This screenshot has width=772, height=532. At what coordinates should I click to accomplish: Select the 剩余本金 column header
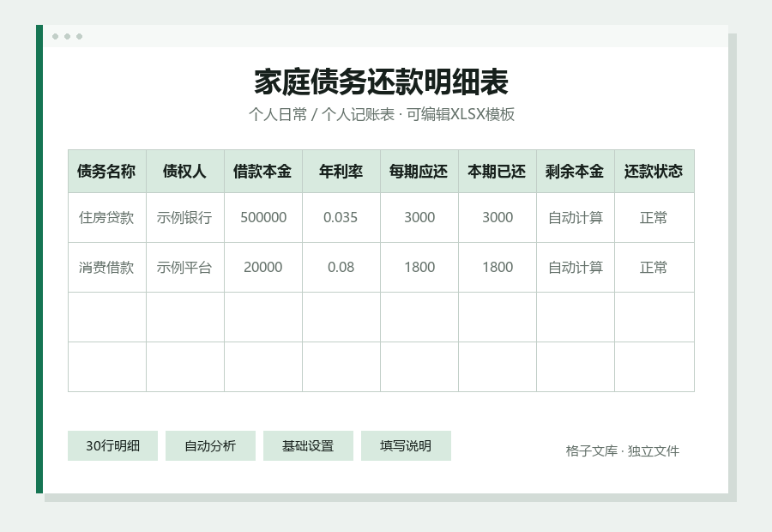tap(575, 172)
